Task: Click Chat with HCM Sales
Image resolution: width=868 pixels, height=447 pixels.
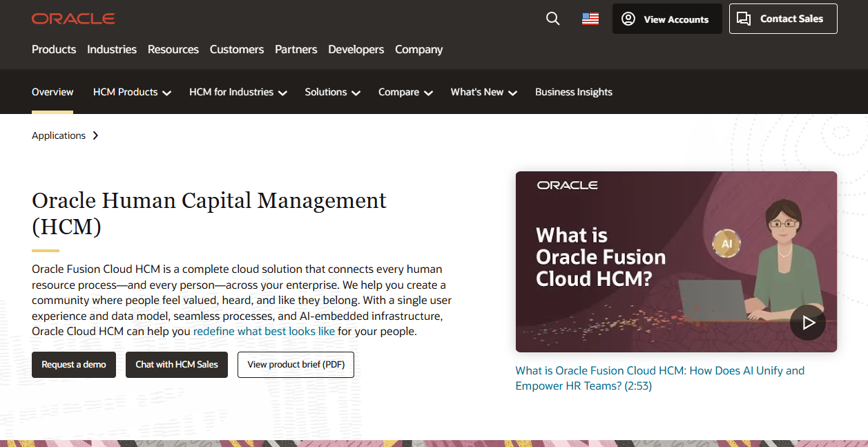Action: [176, 364]
